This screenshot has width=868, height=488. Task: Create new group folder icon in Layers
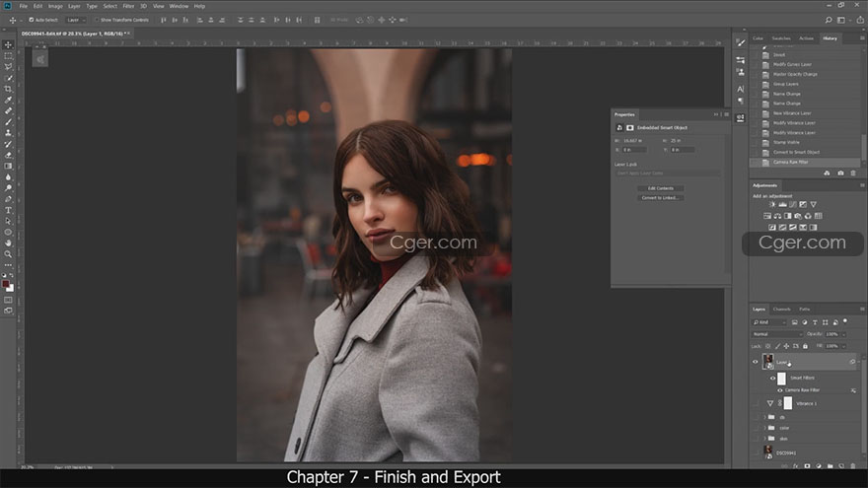[830, 466]
